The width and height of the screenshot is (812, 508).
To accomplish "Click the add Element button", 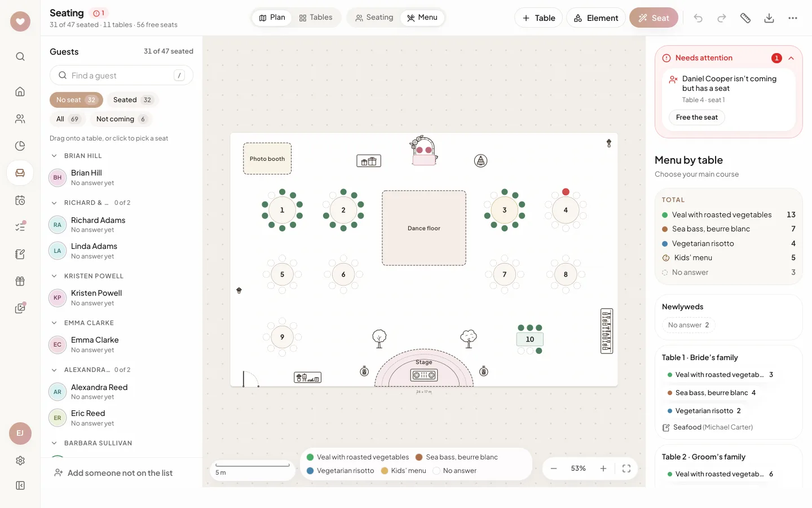I will tap(596, 18).
